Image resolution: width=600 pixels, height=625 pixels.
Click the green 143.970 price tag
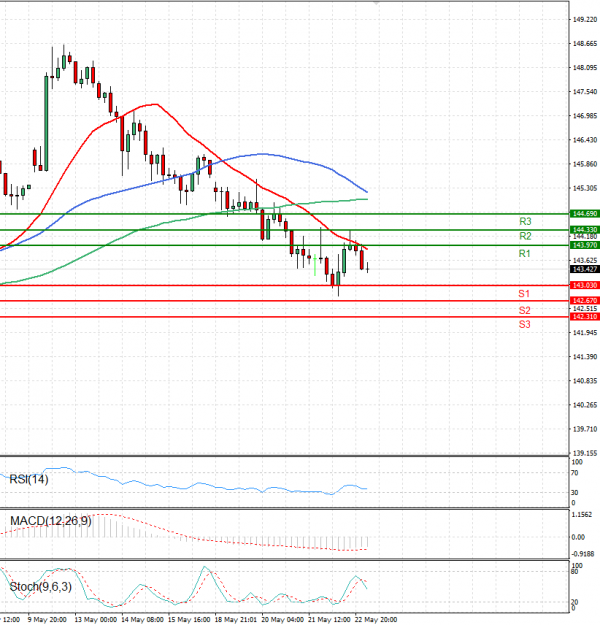pyautogui.click(x=584, y=245)
